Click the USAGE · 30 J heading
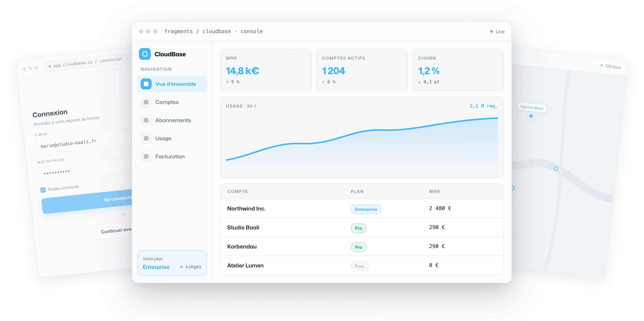644x321 pixels. click(241, 106)
